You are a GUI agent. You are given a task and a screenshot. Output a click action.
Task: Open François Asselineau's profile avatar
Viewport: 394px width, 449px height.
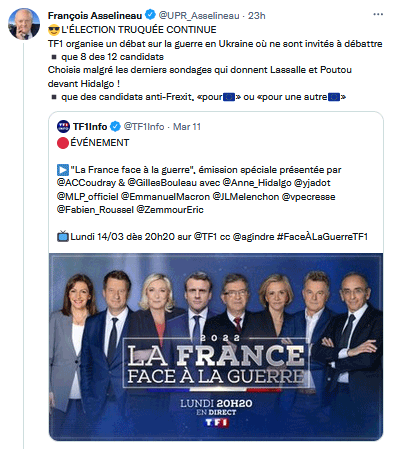coord(24,24)
